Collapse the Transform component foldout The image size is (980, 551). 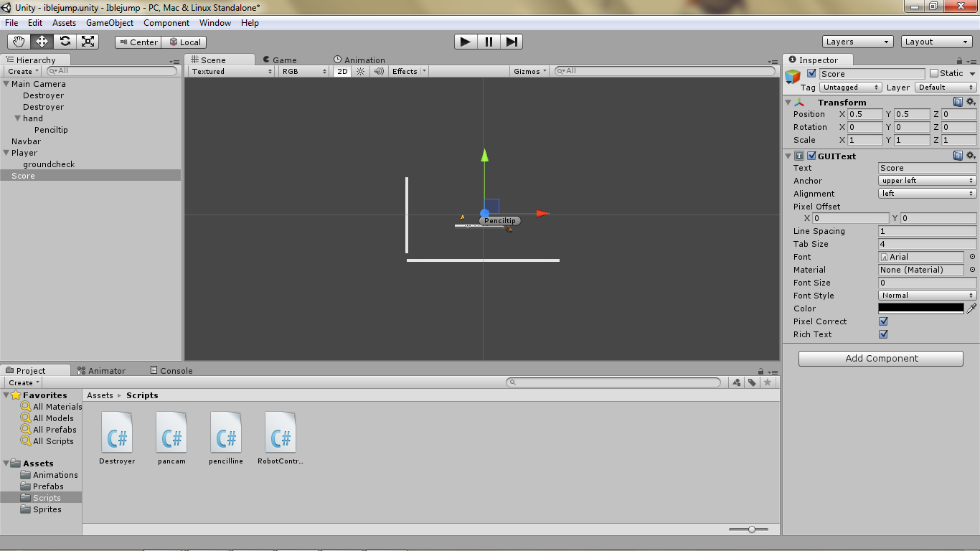pos(788,103)
